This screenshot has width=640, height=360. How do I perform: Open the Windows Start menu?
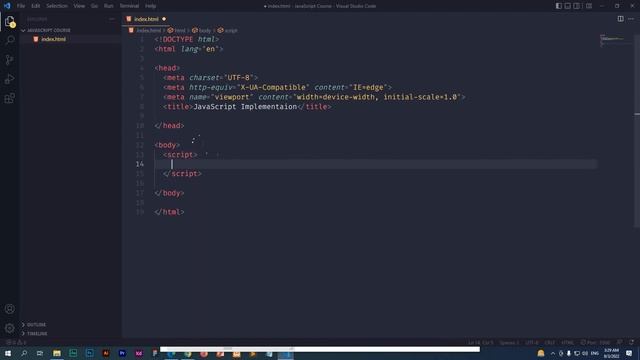coord(8,353)
